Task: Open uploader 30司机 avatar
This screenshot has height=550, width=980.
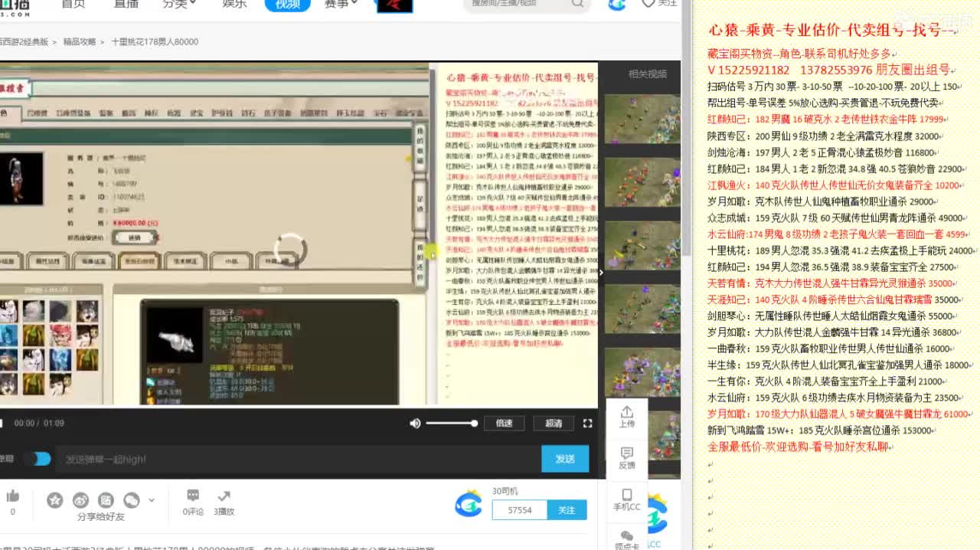Action: [x=469, y=504]
